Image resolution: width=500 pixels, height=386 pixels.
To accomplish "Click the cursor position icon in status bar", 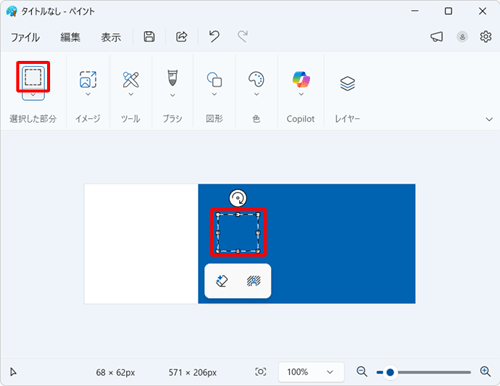I will 13,372.
